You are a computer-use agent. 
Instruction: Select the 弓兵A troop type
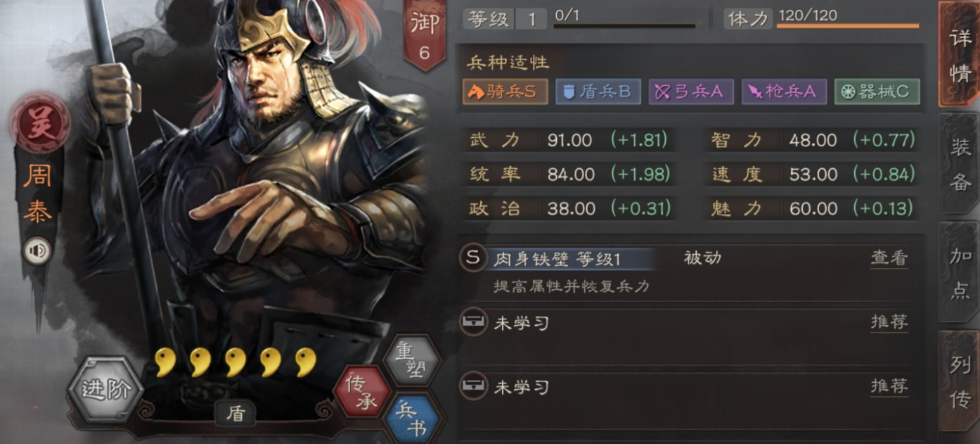pyautogui.click(x=691, y=91)
